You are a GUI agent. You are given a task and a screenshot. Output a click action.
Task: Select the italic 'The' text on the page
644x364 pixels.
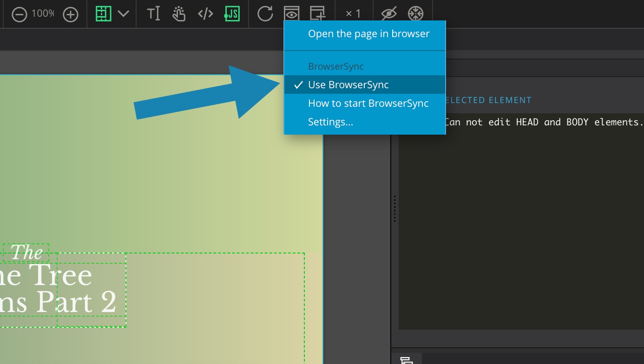pyautogui.click(x=26, y=253)
